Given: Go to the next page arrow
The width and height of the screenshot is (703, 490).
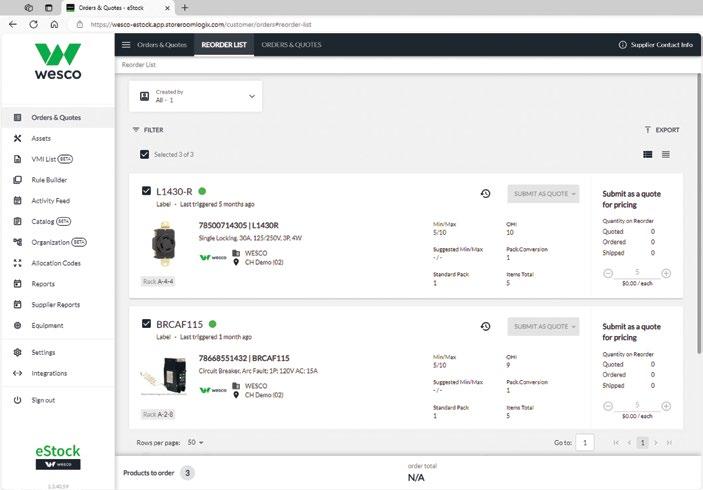Looking at the screenshot, I should point(656,442).
